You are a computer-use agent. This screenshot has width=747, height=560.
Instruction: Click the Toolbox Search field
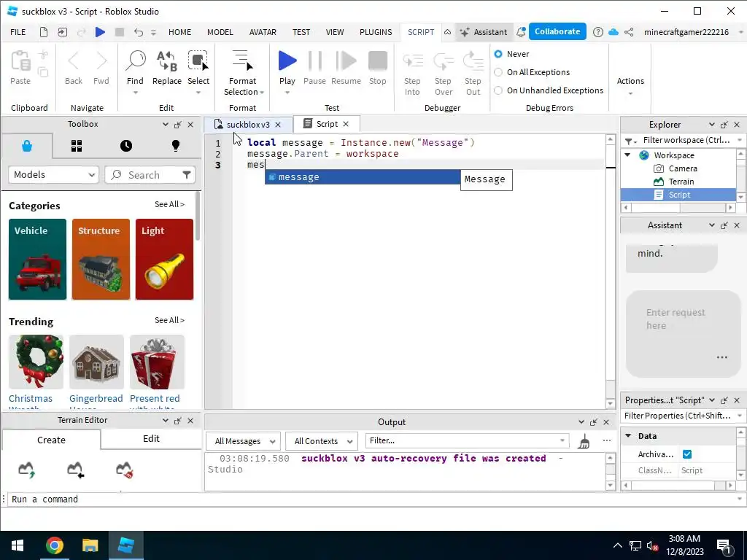(150, 175)
